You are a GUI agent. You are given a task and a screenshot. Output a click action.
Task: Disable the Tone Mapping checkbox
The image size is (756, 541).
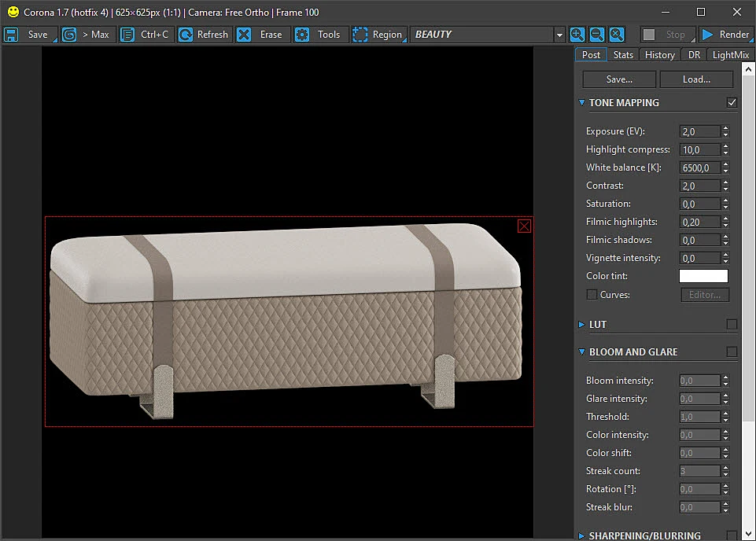[x=732, y=102]
